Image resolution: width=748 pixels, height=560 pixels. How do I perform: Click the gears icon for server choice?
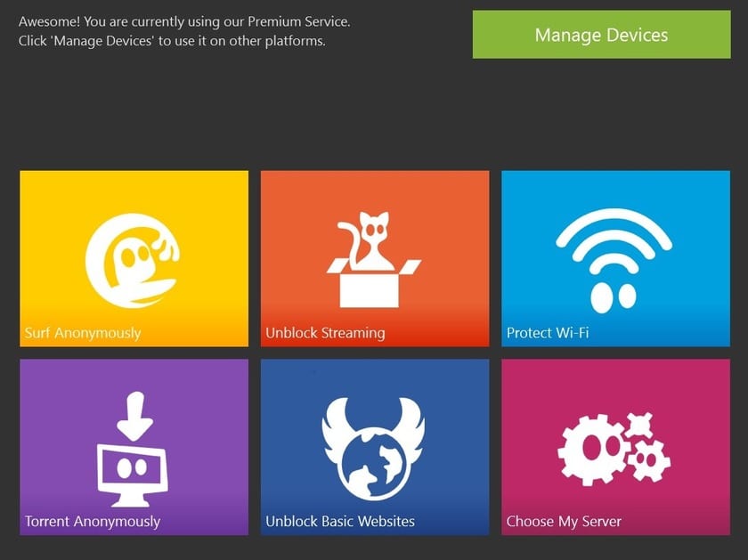(x=614, y=448)
